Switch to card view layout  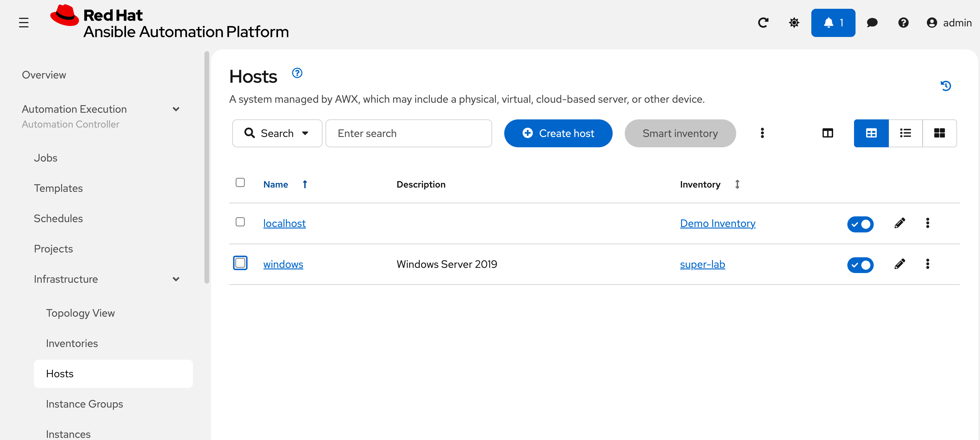point(939,133)
